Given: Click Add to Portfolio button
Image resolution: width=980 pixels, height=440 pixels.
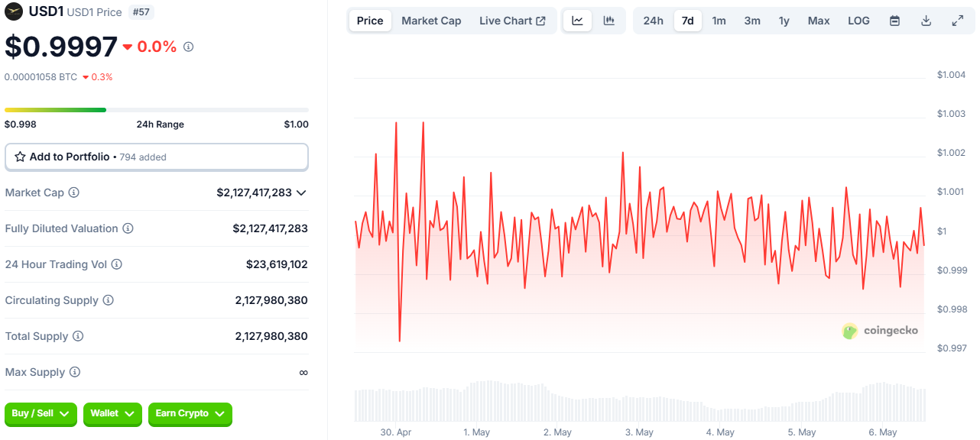Looking at the screenshot, I should pyautogui.click(x=156, y=157).
